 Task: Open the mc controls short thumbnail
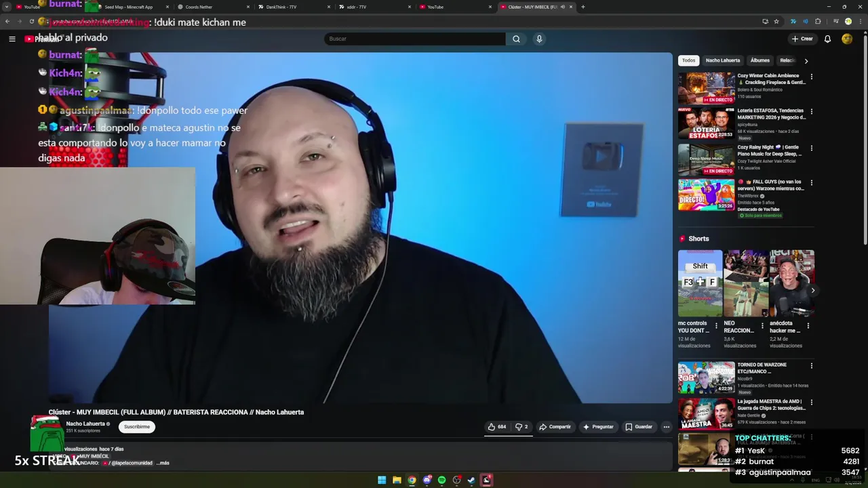click(700, 283)
